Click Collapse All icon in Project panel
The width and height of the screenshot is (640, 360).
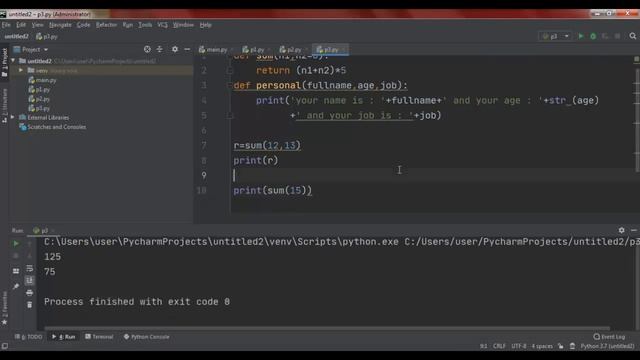click(x=160, y=49)
